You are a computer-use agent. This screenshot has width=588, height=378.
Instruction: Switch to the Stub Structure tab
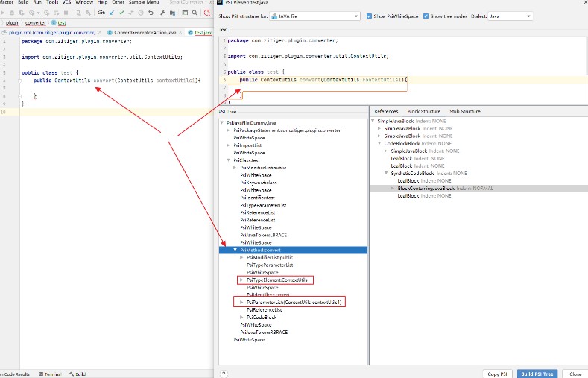coord(464,111)
